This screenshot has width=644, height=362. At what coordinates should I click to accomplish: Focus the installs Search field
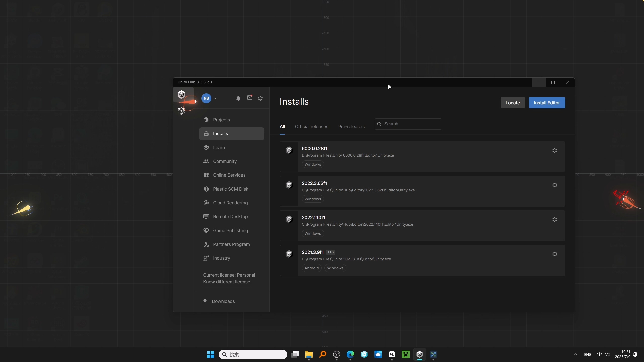[408, 124]
